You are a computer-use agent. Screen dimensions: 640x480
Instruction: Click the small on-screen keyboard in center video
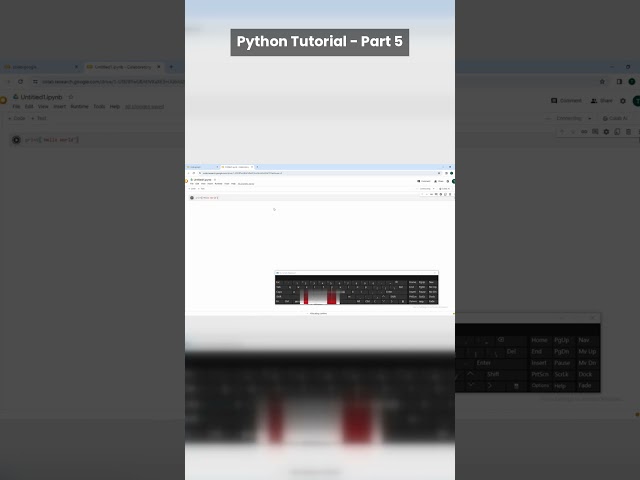point(356,289)
